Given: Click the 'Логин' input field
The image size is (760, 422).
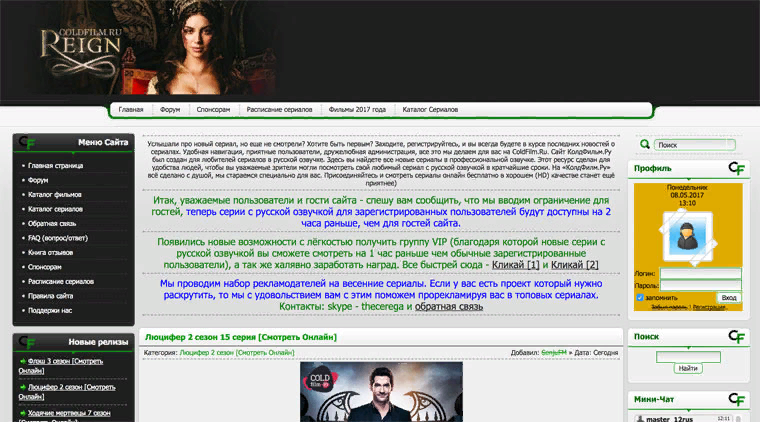Looking at the screenshot, I should coord(700,273).
